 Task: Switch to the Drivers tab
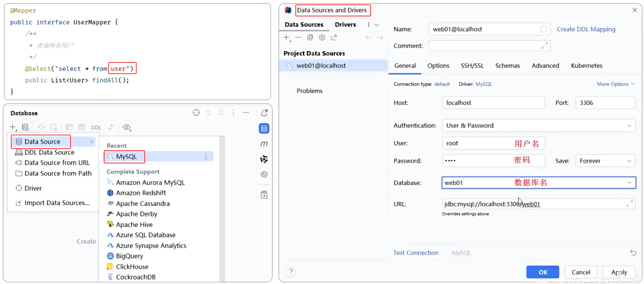coord(345,25)
